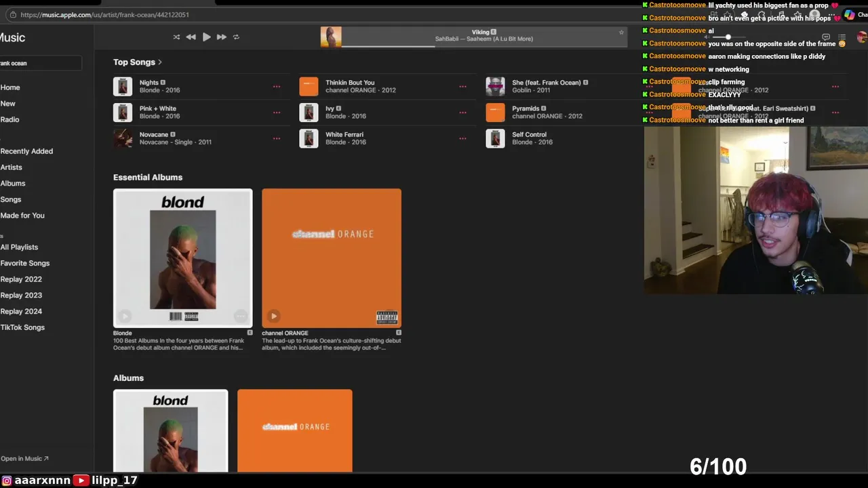
Task: Play the current track Viking
Action: [206, 37]
